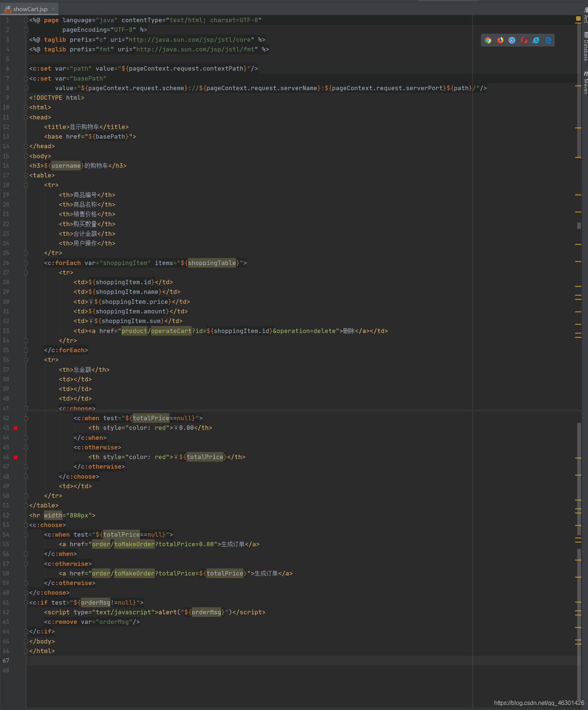The width and height of the screenshot is (588, 710).
Task: Click the alert script on line 62
Action: (195, 612)
